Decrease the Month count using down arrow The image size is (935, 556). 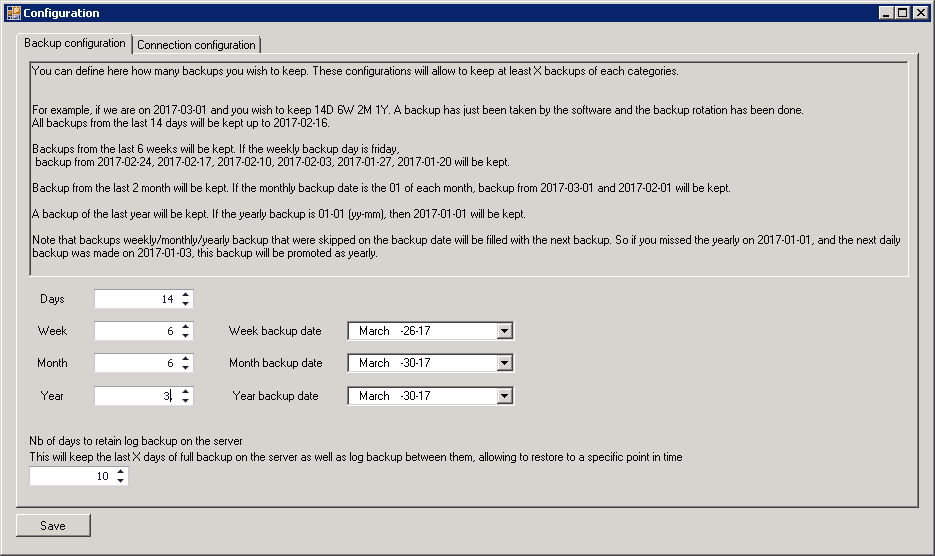pos(185,368)
